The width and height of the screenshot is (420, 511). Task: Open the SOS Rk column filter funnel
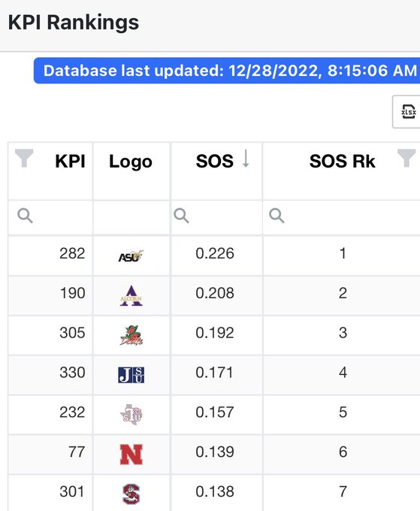tap(406, 158)
